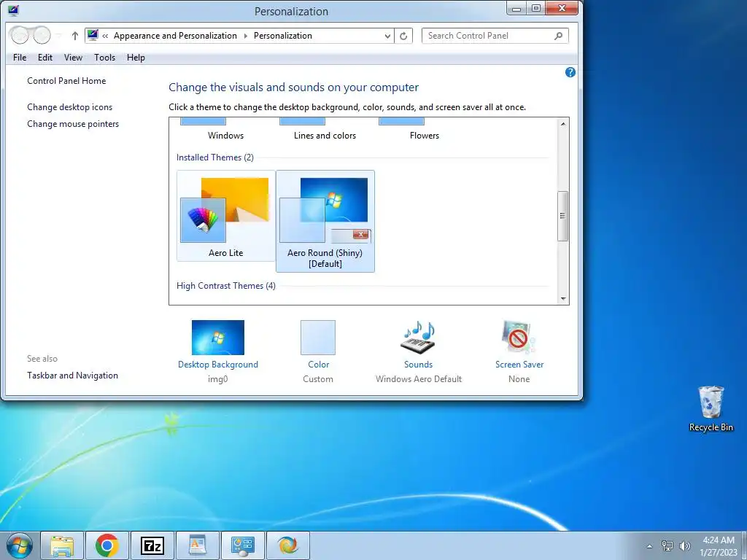The height and width of the screenshot is (560, 747).
Task: Click the Start button on taskbar
Action: (x=20, y=545)
